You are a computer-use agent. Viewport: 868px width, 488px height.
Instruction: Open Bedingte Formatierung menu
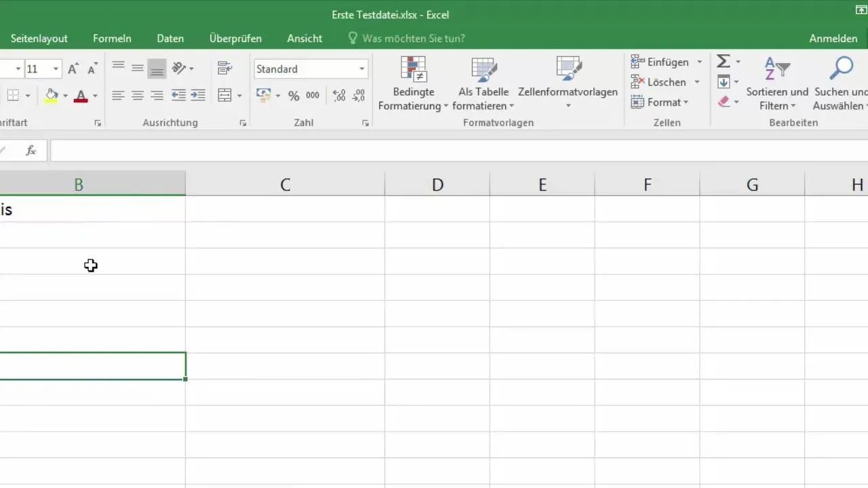[x=413, y=83]
